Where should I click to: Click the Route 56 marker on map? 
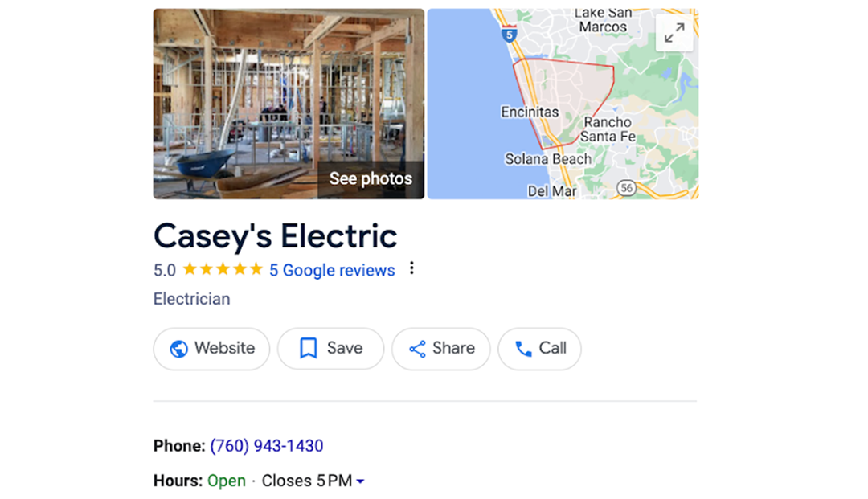628,188
